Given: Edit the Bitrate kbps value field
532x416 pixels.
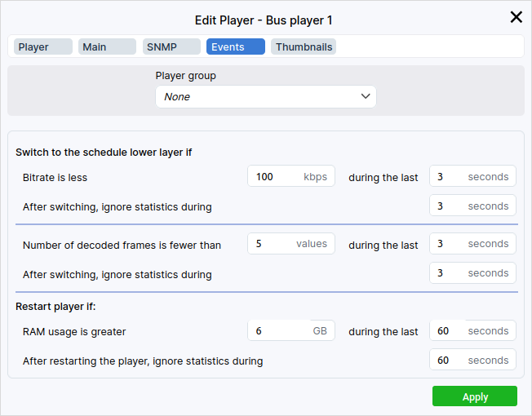Looking at the screenshot, I should pyautogui.click(x=277, y=177).
